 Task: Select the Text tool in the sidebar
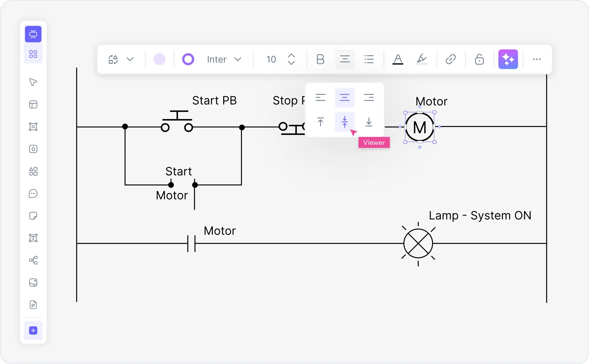(x=33, y=238)
